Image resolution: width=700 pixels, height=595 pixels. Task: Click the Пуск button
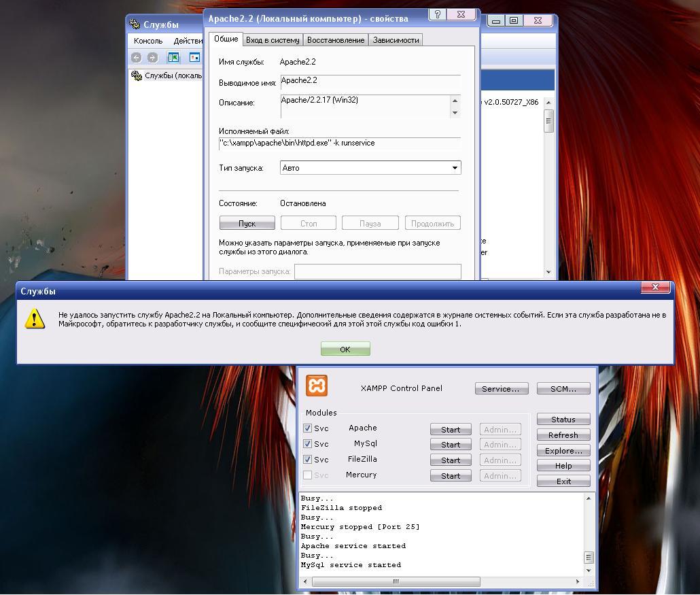tap(247, 223)
